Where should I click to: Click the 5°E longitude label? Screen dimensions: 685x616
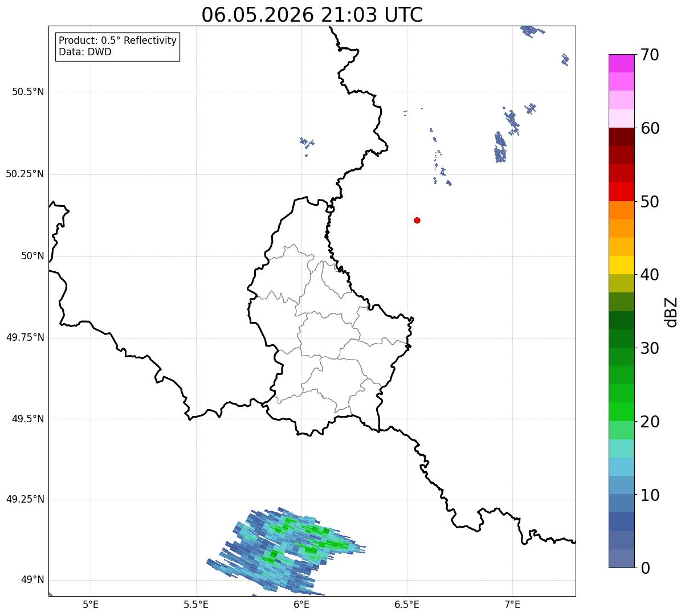91,605
